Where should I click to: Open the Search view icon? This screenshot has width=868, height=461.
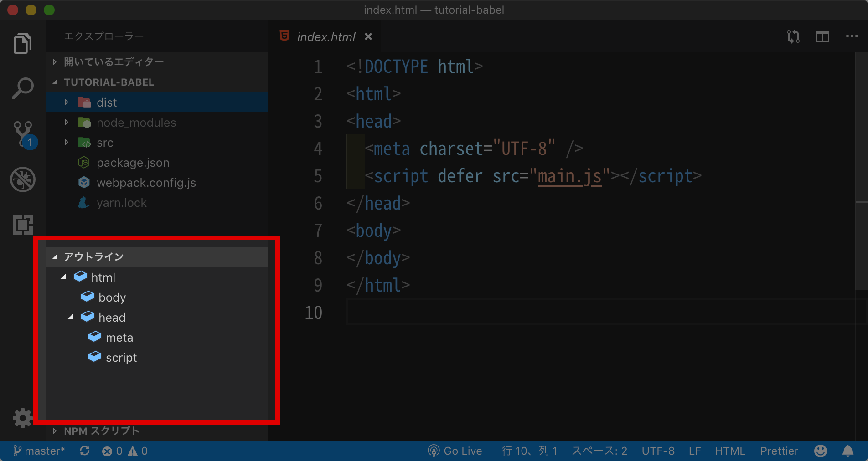pyautogui.click(x=22, y=88)
